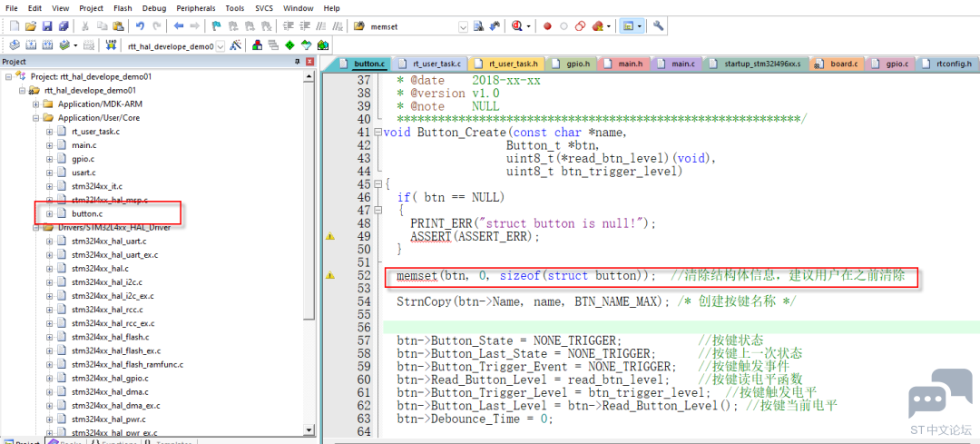Collapse code fold at line 47

377,210
